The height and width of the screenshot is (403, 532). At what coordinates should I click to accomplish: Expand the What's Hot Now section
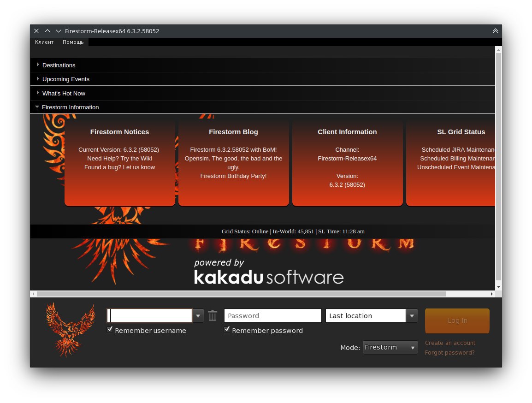262,93
